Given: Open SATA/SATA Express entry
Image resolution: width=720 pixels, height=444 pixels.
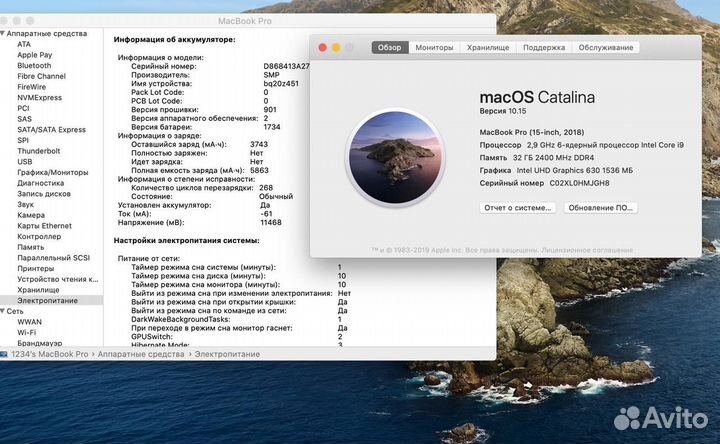Looking at the screenshot, I should pyautogui.click(x=51, y=129).
